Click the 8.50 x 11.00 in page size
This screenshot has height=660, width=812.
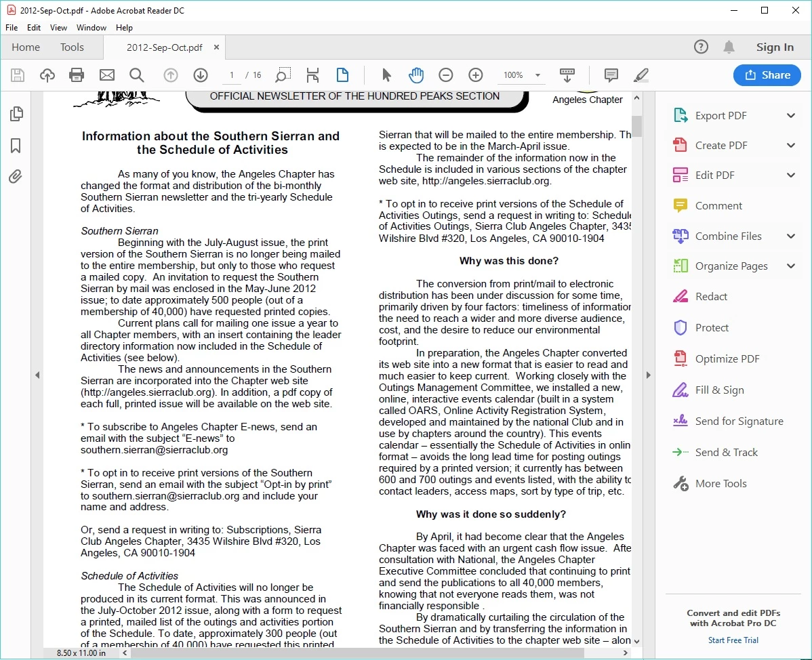81,653
